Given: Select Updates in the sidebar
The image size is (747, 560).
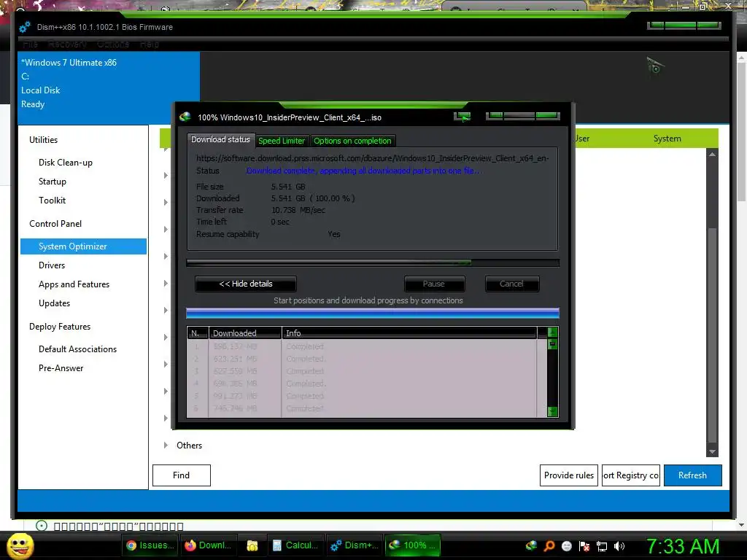Looking at the screenshot, I should click(54, 303).
